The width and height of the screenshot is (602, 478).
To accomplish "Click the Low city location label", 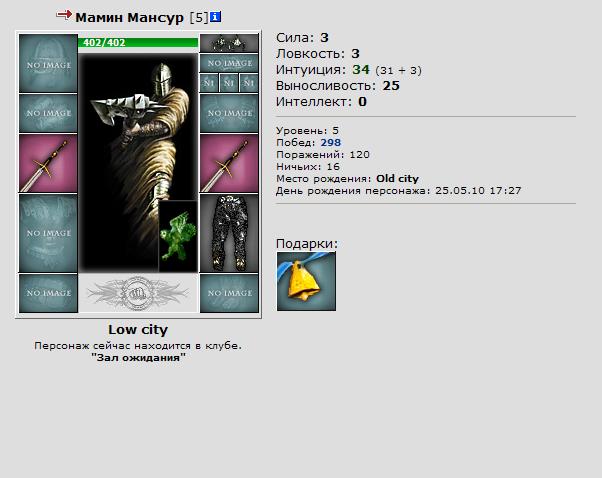I will tap(138, 330).
